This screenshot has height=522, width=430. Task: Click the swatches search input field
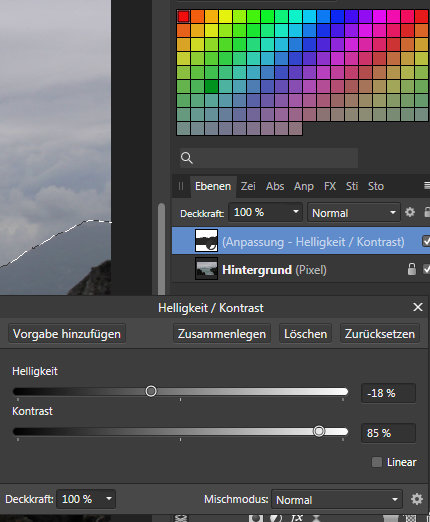[268, 158]
